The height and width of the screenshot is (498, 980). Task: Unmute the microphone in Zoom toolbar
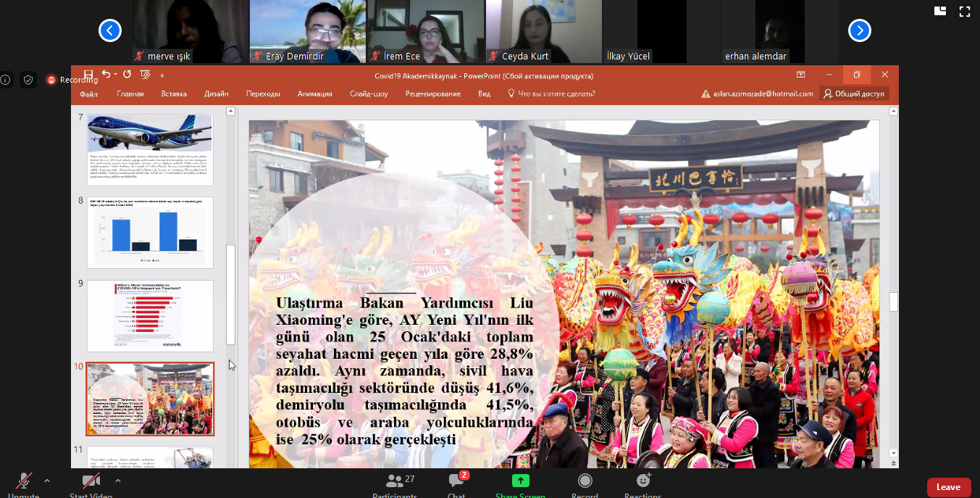click(x=25, y=482)
